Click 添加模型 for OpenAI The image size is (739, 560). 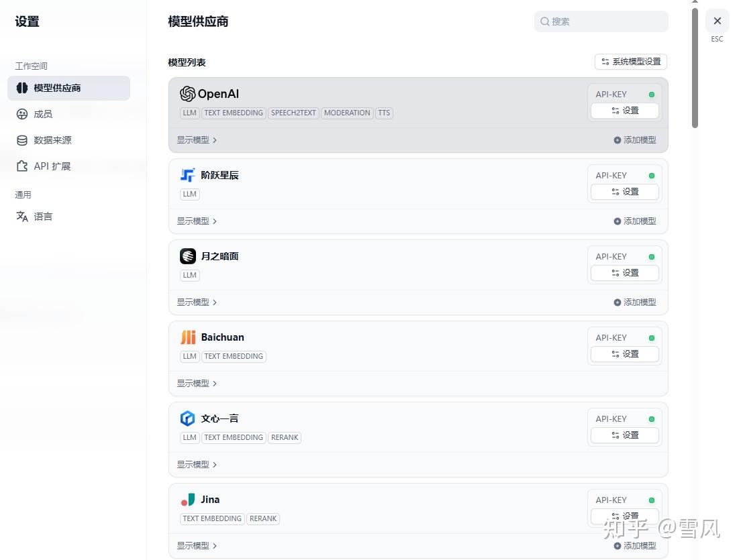coord(635,140)
